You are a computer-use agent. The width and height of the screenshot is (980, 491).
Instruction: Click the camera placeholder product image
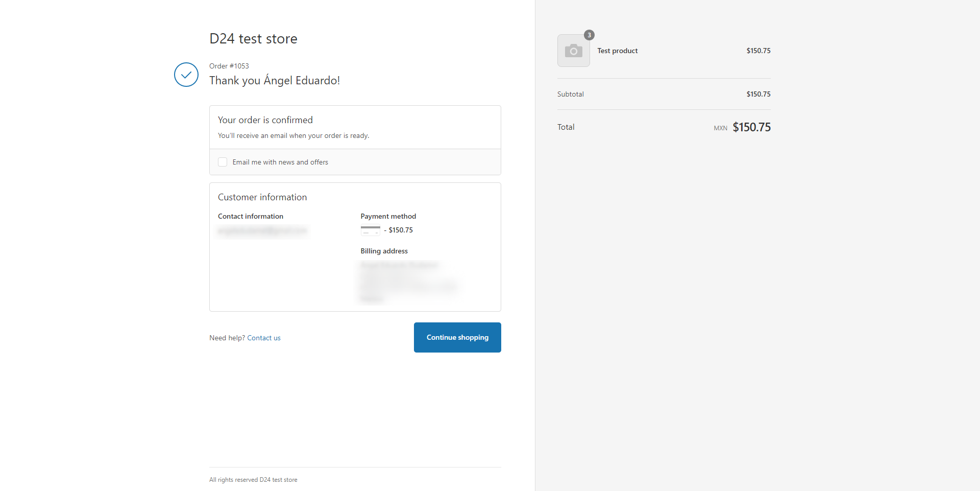pos(573,51)
